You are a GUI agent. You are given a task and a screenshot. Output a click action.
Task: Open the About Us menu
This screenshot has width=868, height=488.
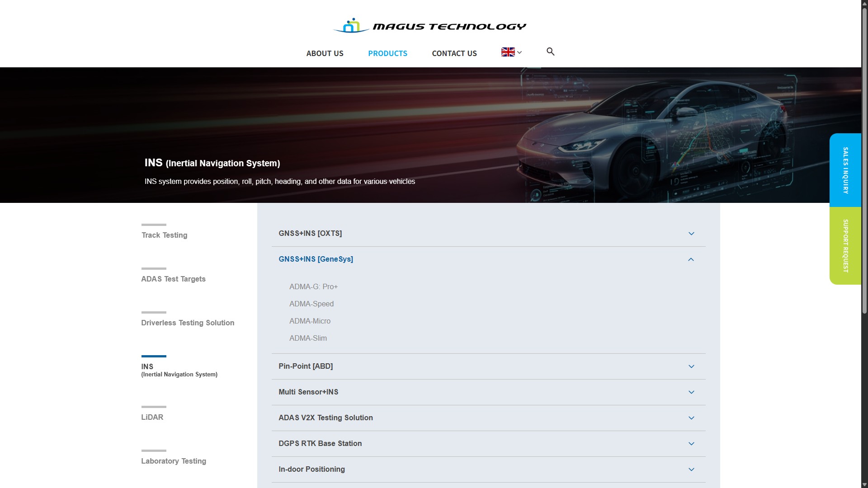click(x=325, y=53)
